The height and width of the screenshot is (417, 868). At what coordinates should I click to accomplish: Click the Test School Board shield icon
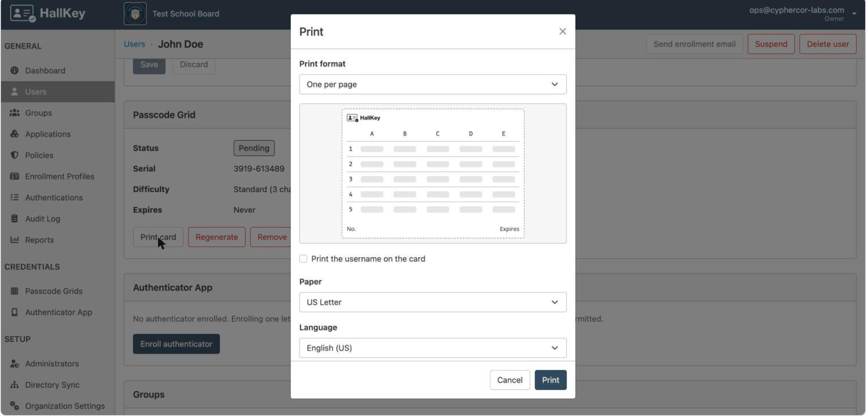click(x=135, y=14)
